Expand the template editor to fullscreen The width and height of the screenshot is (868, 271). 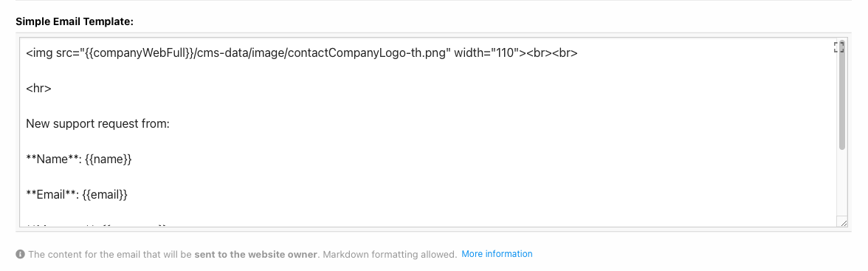838,47
